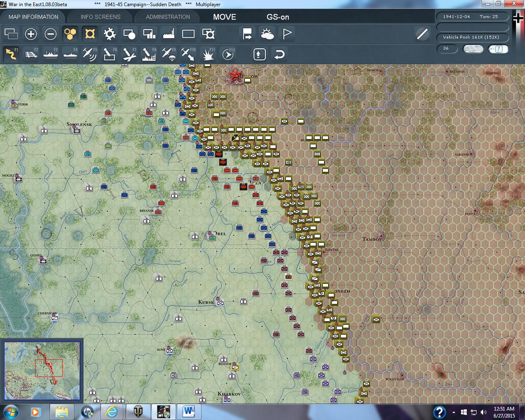
Task: Click the Orel city label
Action: [220, 233]
